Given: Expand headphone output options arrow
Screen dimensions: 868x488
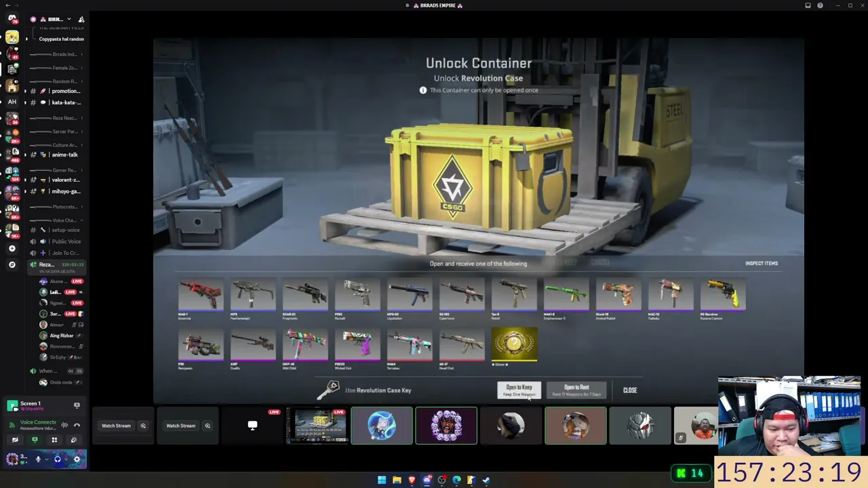Looking at the screenshot, I should tap(66, 459).
